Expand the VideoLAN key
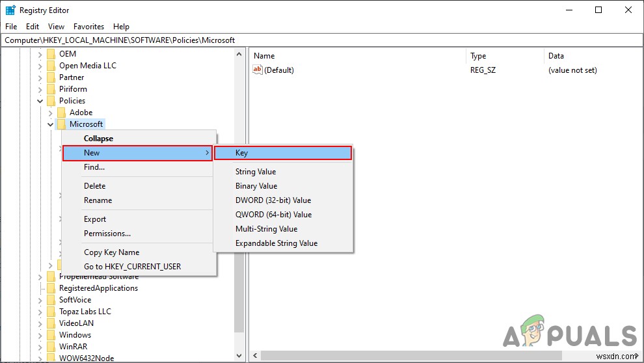644x363 pixels. (40, 323)
